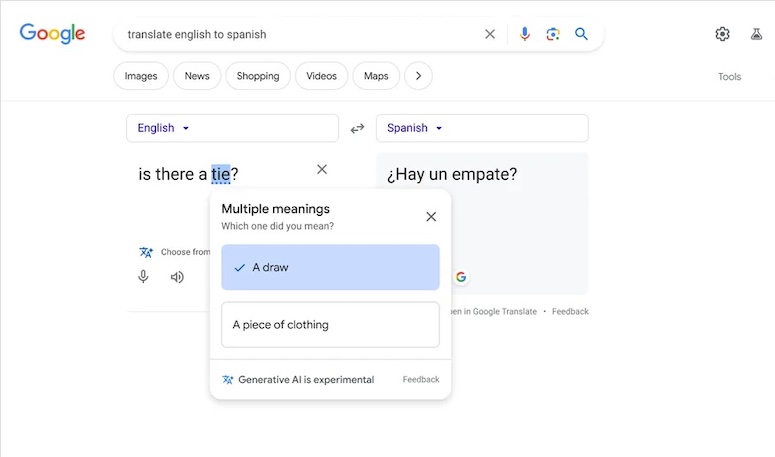
Task: Click the translate sparkle icon beside 'Choose from'
Action: click(145, 252)
